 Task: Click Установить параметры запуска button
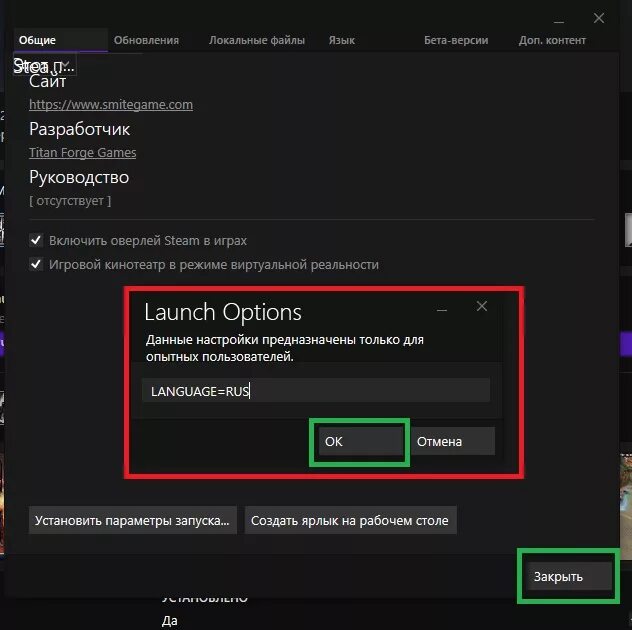133,520
